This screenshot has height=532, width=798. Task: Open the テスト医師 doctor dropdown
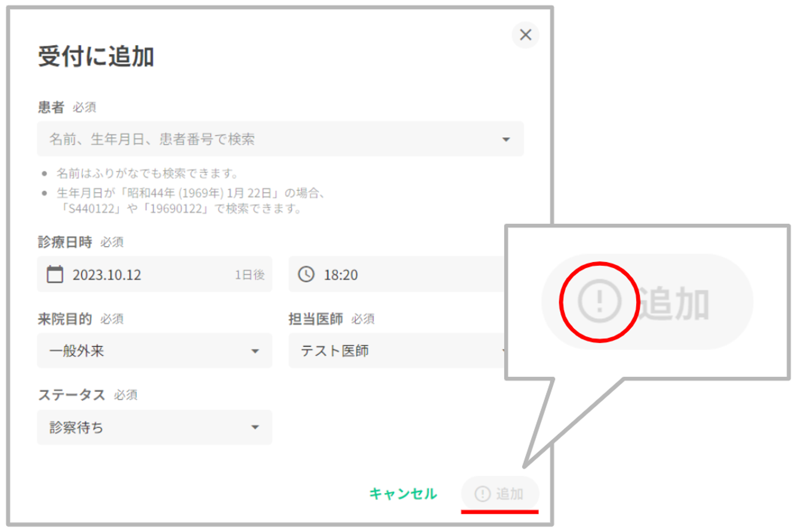[x=334, y=351]
